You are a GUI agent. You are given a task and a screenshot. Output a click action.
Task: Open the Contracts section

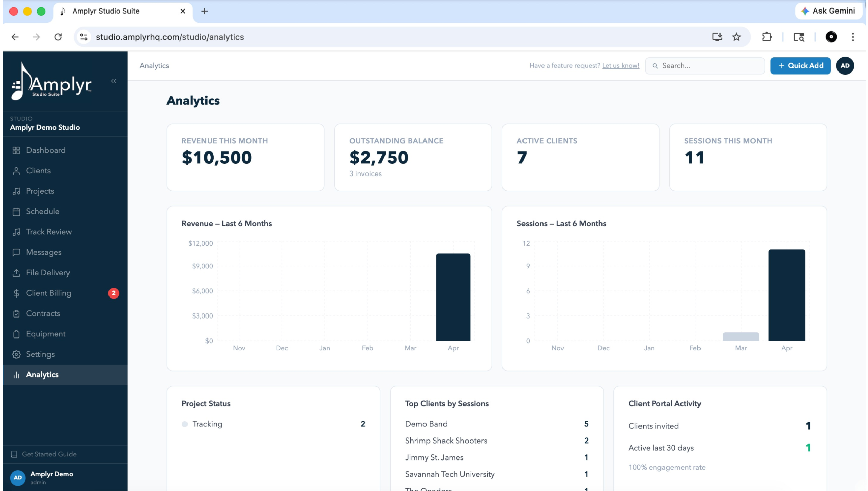point(43,313)
